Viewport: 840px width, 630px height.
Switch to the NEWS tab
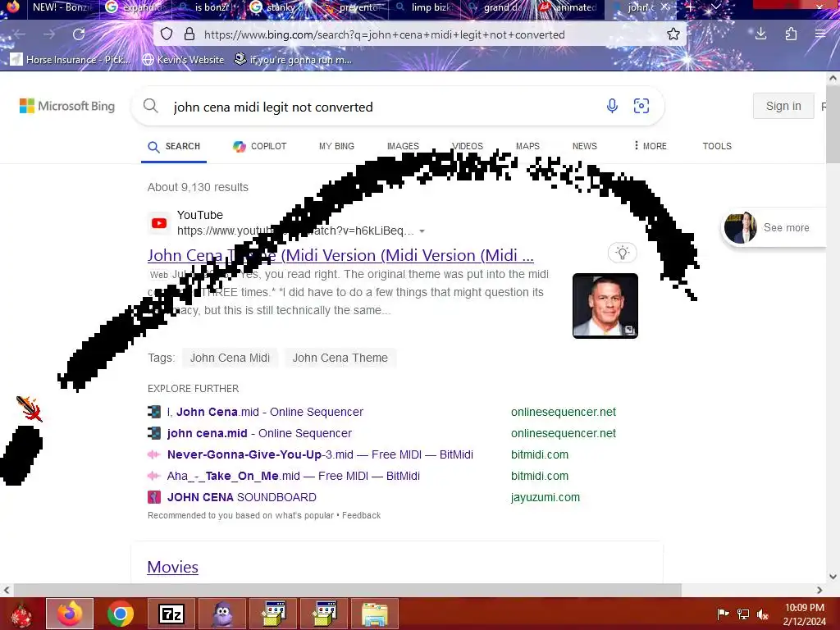[x=584, y=146]
